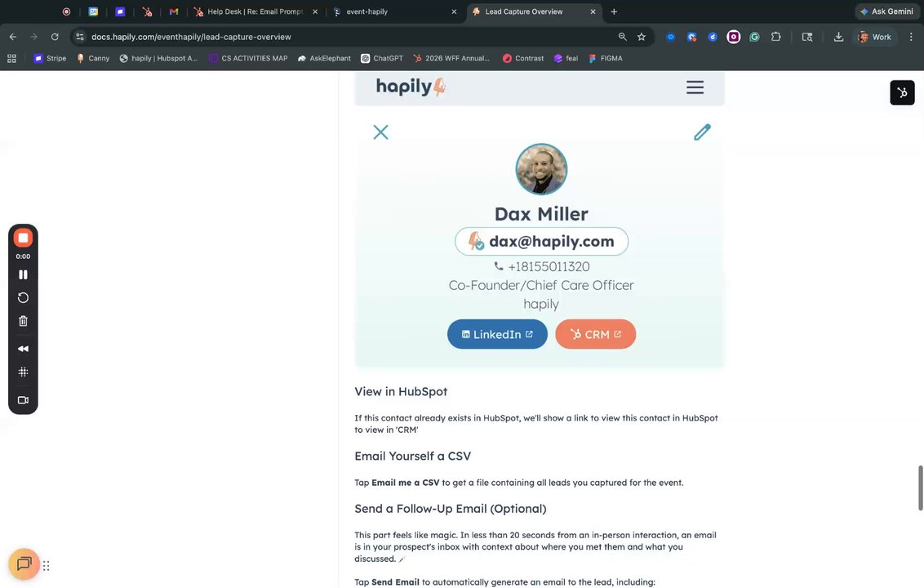Viewport: 924px width, 588px height.
Task: Open the ChatGPT bookmark
Action: coord(382,58)
